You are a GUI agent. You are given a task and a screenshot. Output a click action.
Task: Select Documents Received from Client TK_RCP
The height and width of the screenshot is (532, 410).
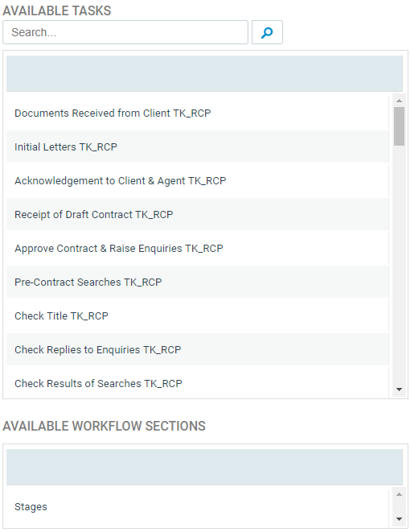pos(198,113)
